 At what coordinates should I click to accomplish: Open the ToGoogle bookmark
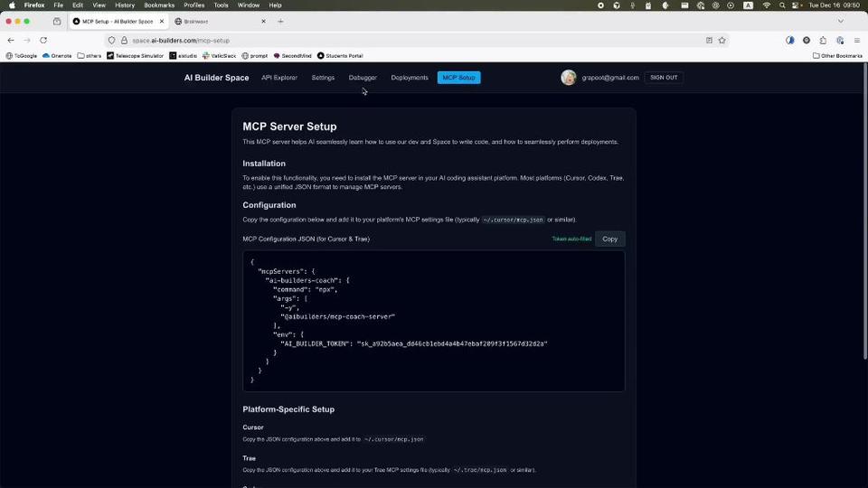[x=22, y=56]
